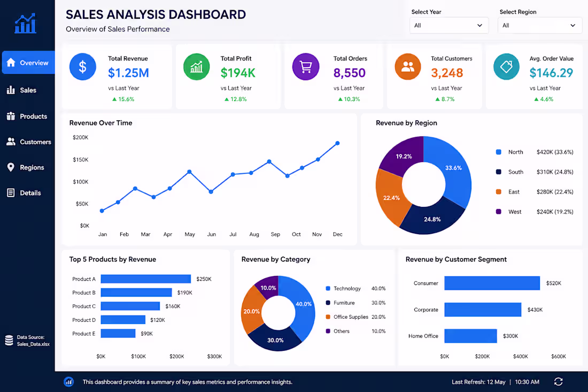The image size is (588, 392).
Task: Click the dashboard bar-chart logo
Action: (26, 23)
